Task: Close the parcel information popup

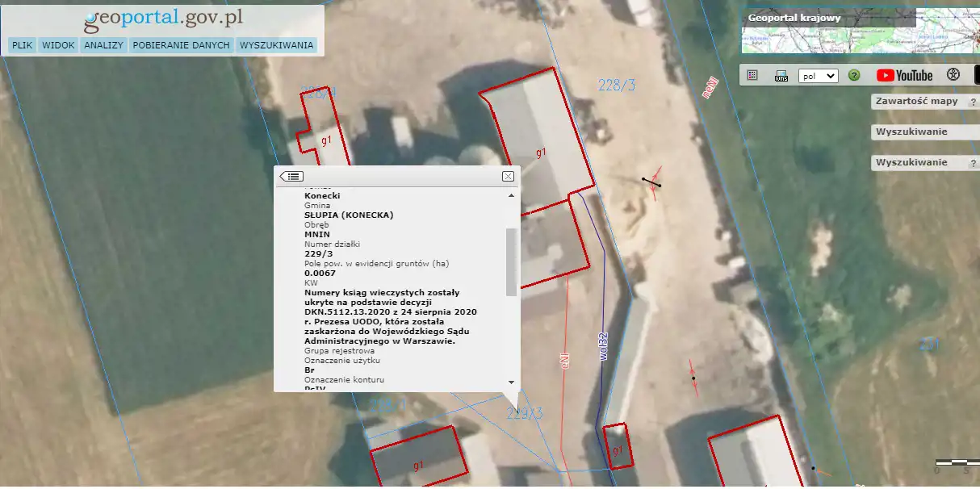Action: point(508,176)
